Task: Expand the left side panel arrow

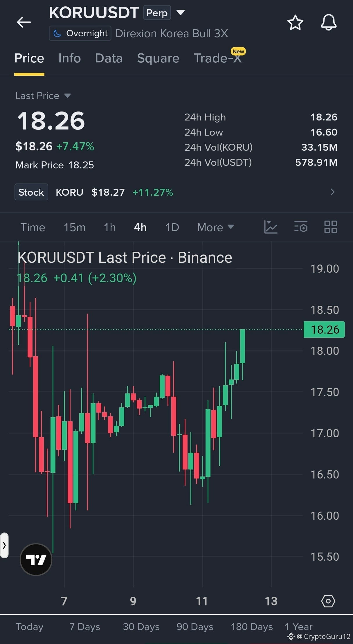Action: pyautogui.click(x=4, y=545)
